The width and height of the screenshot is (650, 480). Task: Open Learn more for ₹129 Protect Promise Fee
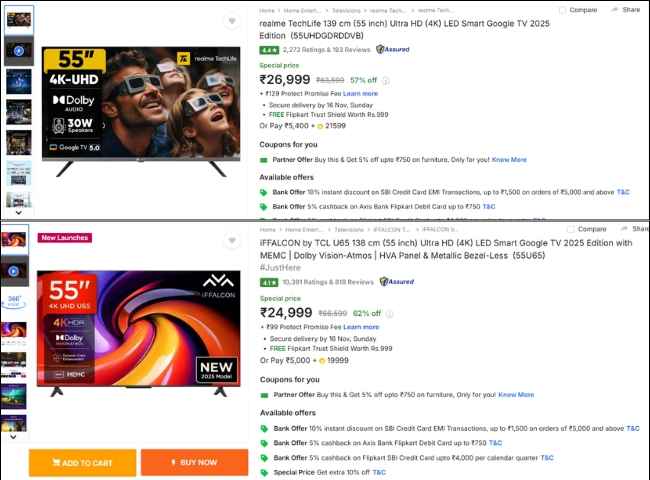(361, 93)
